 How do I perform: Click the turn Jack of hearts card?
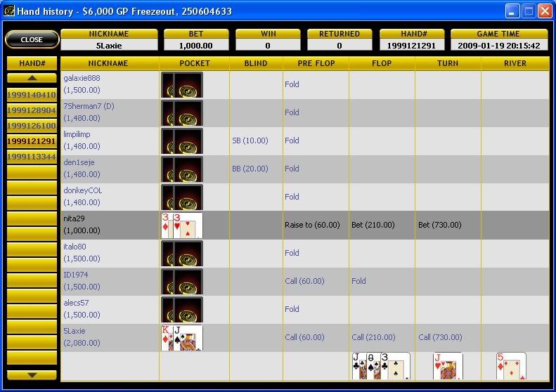(x=448, y=366)
